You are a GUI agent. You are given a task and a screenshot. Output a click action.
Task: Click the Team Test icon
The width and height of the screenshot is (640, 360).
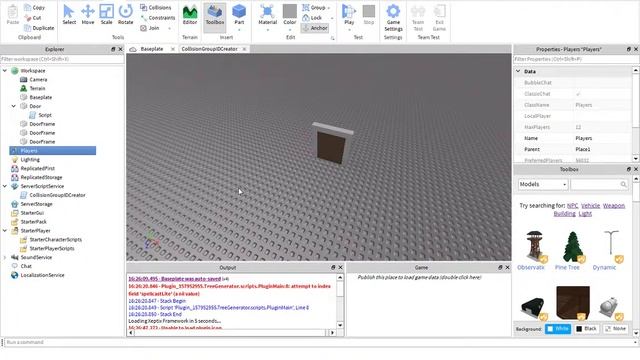pos(418,18)
